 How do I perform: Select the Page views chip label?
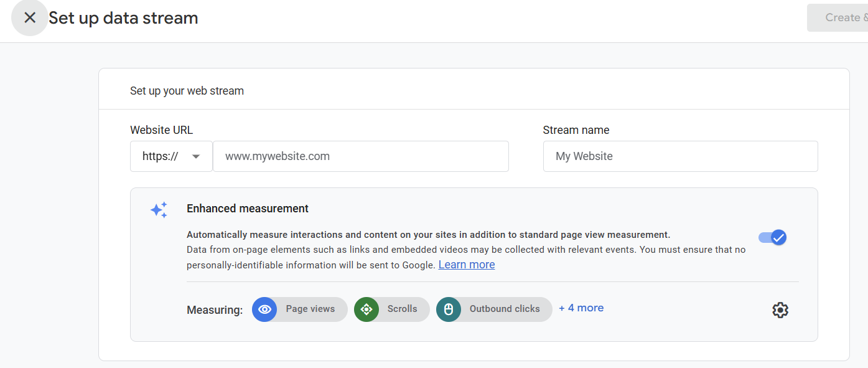(310, 309)
